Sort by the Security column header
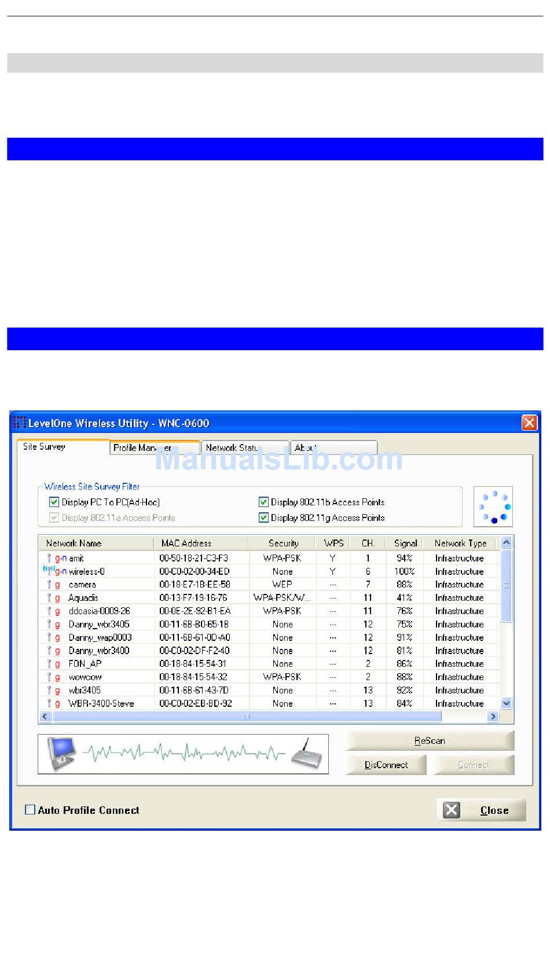Image resolution: width=550 pixels, height=980 pixels. pos(283,543)
